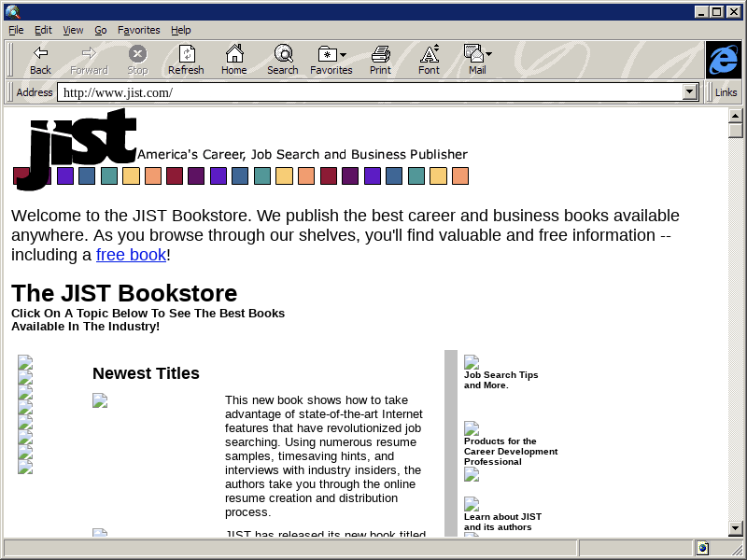Click the 'Job Search Tips and More' link
747x560 pixels.
(500, 380)
